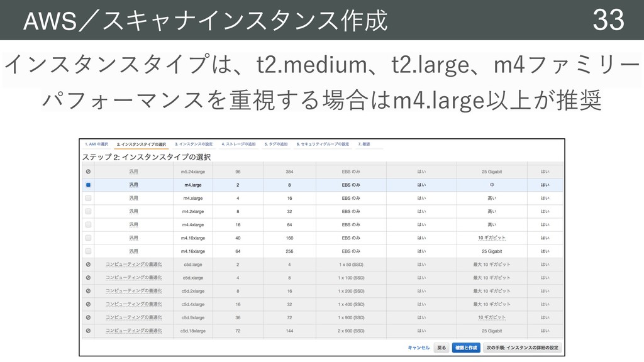644x362 pixels.
Task: Click the 2 x 900 (SSD) storage cell
Action: (x=351, y=331)
